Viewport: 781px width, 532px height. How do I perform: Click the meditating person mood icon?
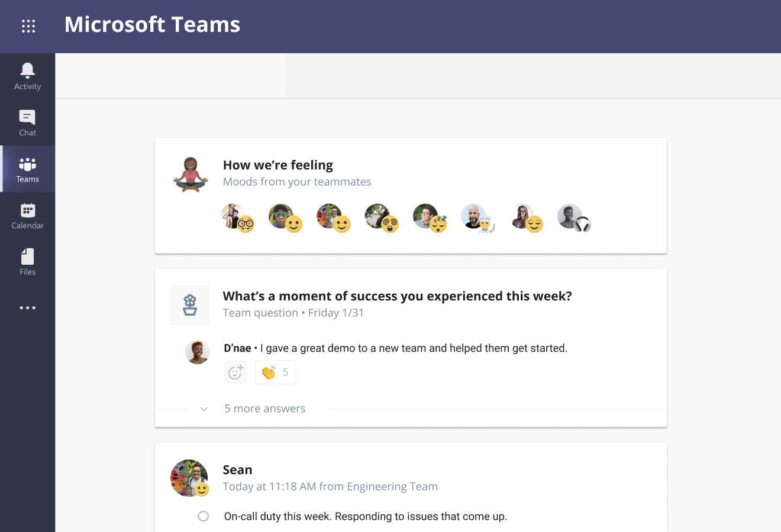point(190,174)
